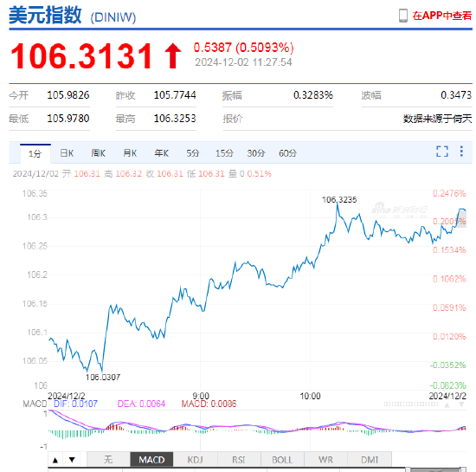The height and width of the screenshot is (472, 476).
Task: Open the 60分 interval tab
Action: pyautogui.click(x=287, y=153)
